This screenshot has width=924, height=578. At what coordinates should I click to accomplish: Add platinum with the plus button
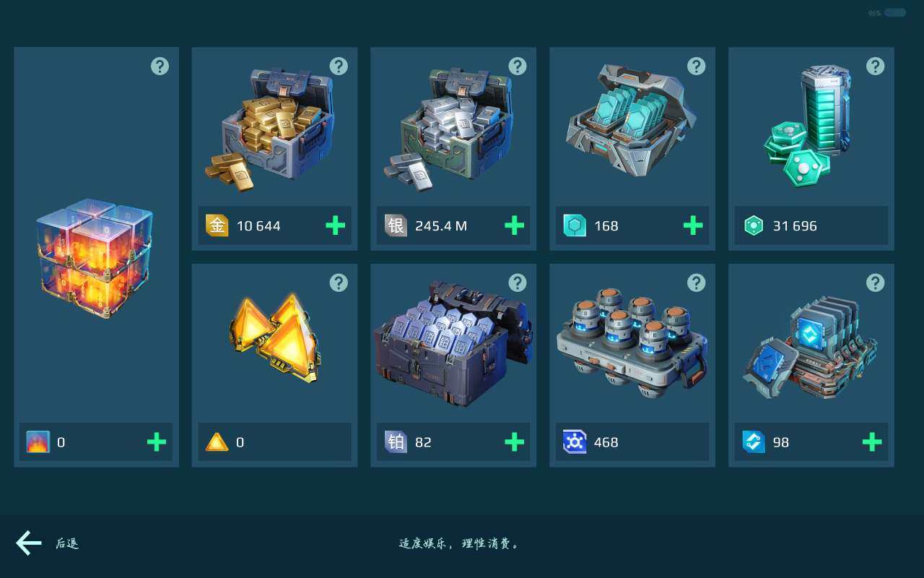point(514,442)
